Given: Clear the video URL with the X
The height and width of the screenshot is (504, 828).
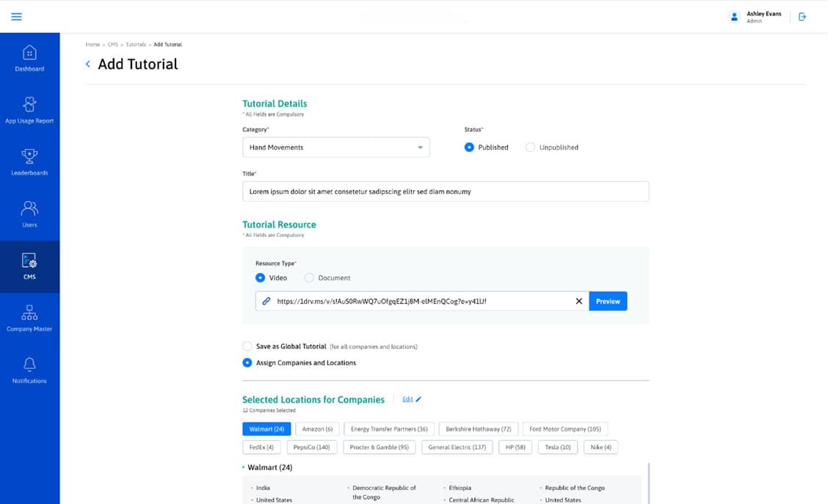Looking at the screenshot, I should (579, 301).
